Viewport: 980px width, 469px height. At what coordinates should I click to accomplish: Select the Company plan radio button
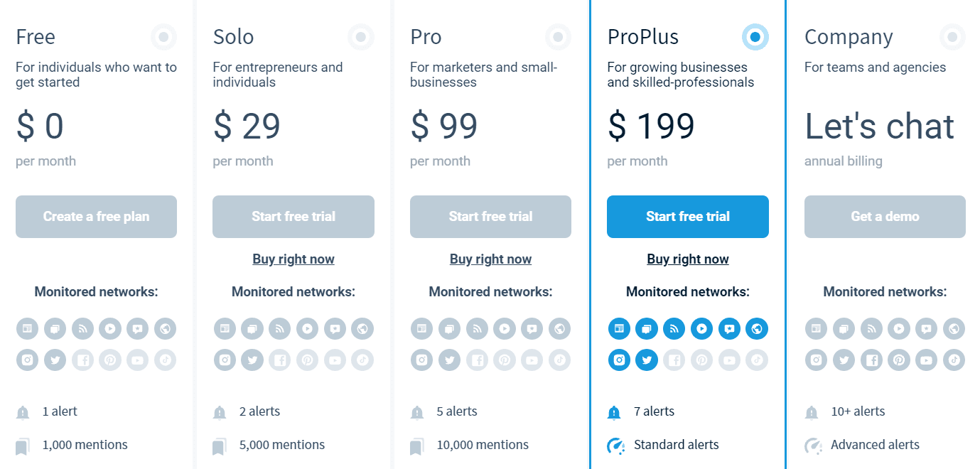(x=952, y=36)
